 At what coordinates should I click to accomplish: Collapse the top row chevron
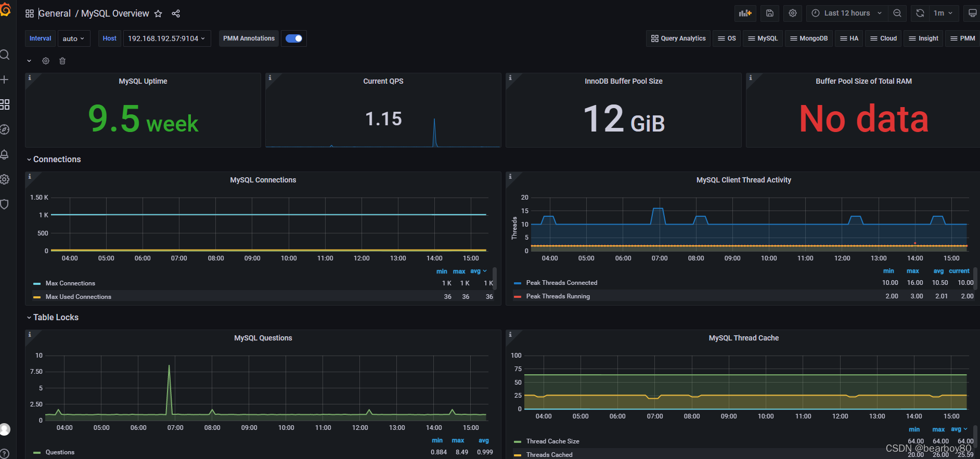coord(29,61)
